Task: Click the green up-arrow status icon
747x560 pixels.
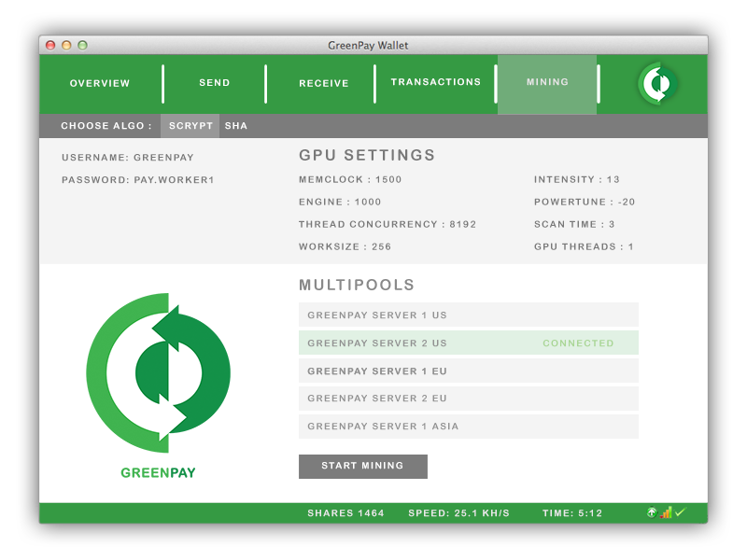Action: (x=652, y=512)
